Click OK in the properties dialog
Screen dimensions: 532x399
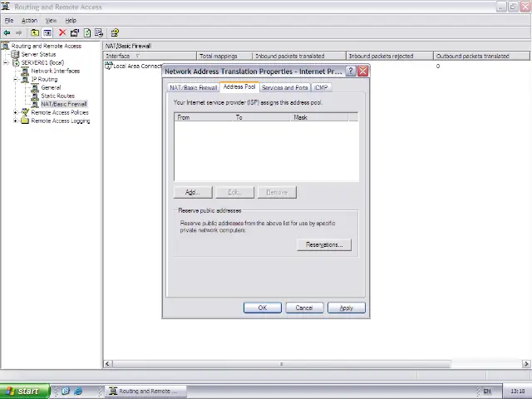tap(263, 308)
